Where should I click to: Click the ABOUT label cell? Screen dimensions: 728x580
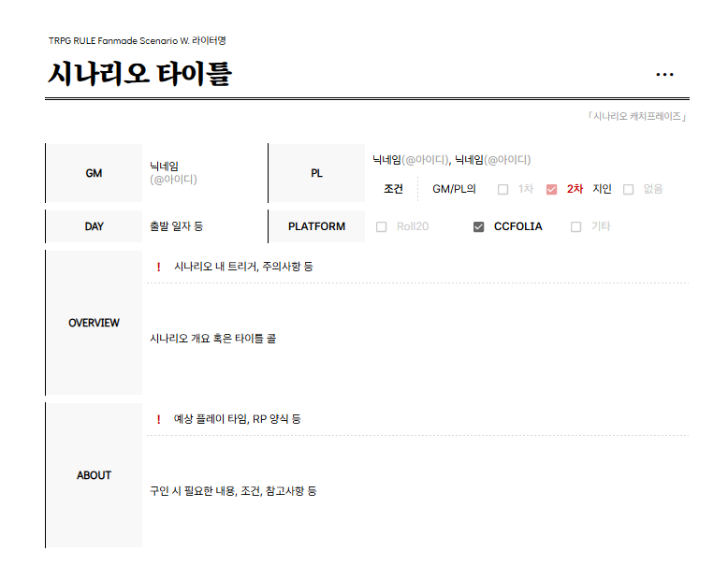click(x=94, y=475)
